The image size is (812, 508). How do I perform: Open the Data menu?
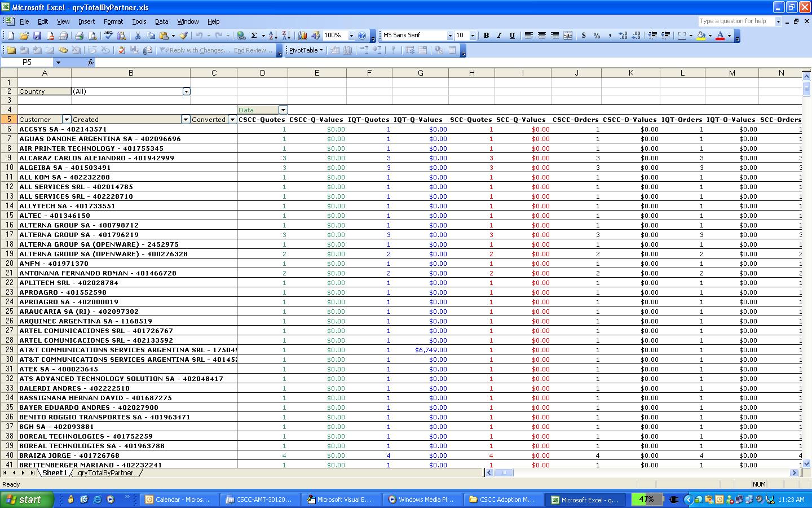tap(162, 21)
